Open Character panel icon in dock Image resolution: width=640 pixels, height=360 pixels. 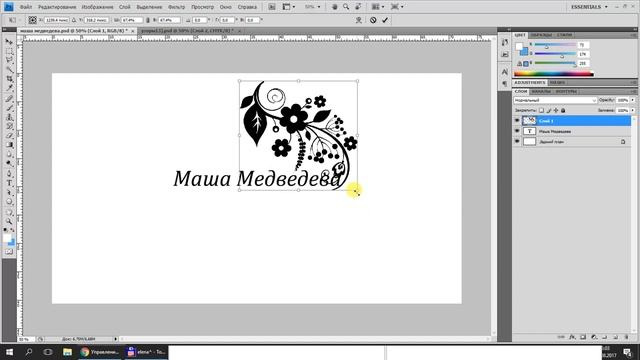pyautogui.click(x=505, y=72)
